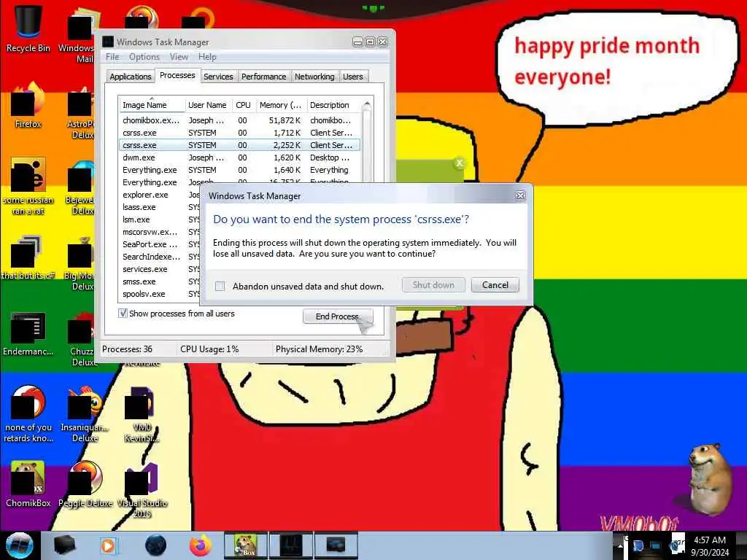Select the chomikbox.ex... process row
The width and height of the screenshot is (747, 560).
coord(239,120)
